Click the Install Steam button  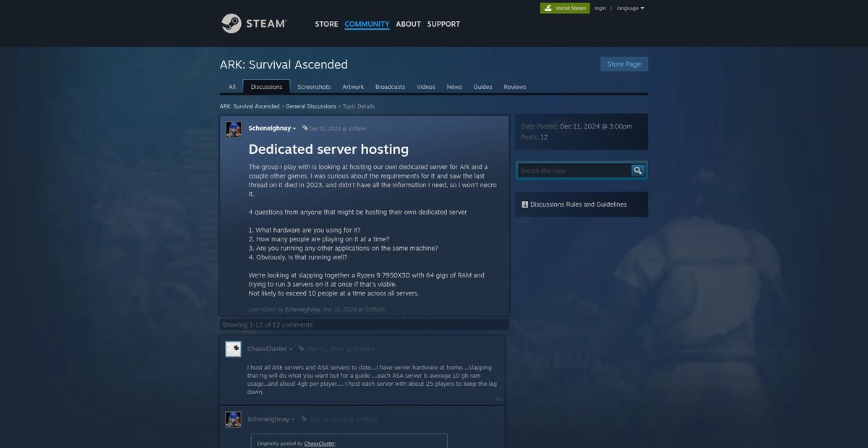565,8
